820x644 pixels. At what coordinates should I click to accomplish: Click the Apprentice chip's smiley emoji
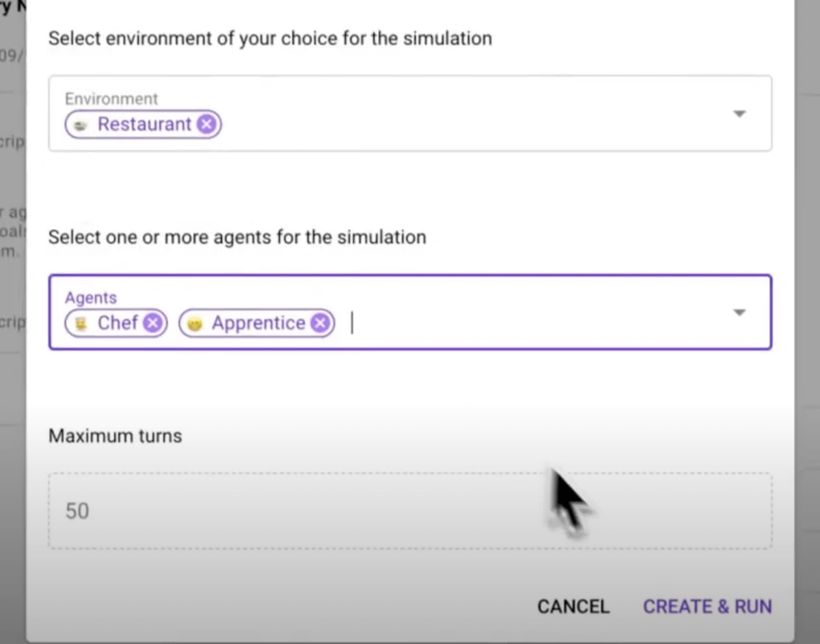(195, 324)
